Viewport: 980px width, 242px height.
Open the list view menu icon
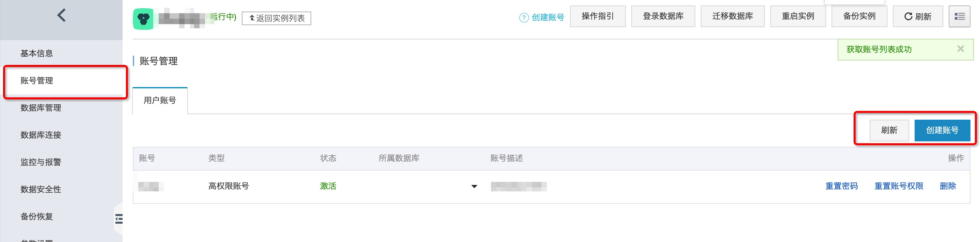(959, 16)
